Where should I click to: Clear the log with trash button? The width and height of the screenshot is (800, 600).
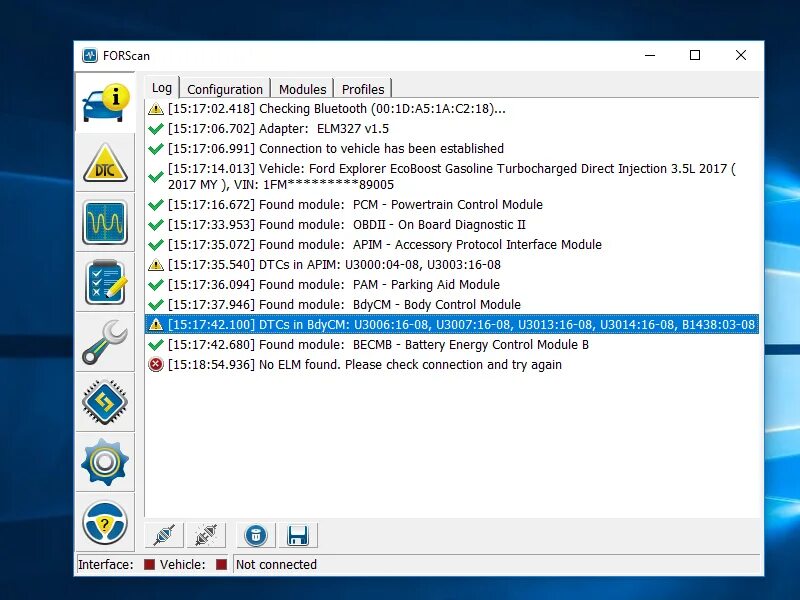[256, 535]
